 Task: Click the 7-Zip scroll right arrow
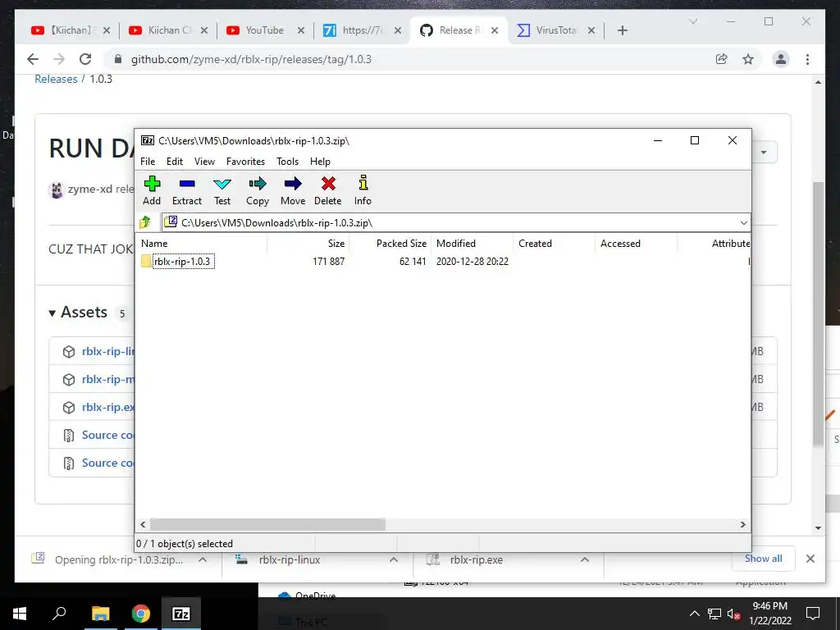coord(743,524)
